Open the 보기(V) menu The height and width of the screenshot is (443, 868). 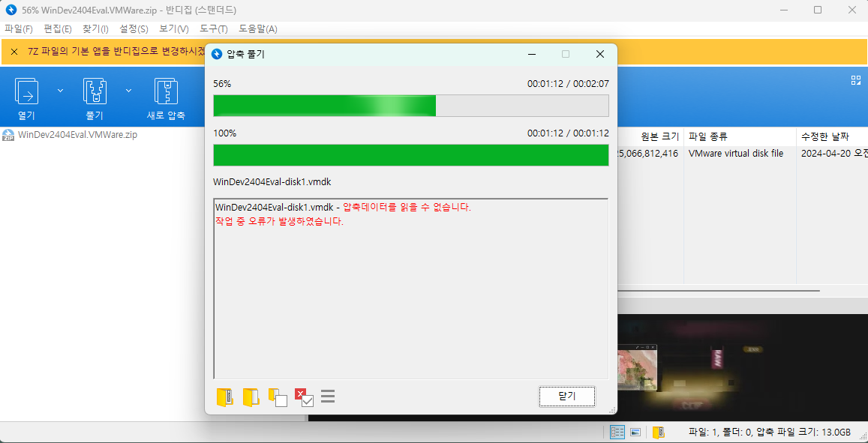click(x=174, y=28)
